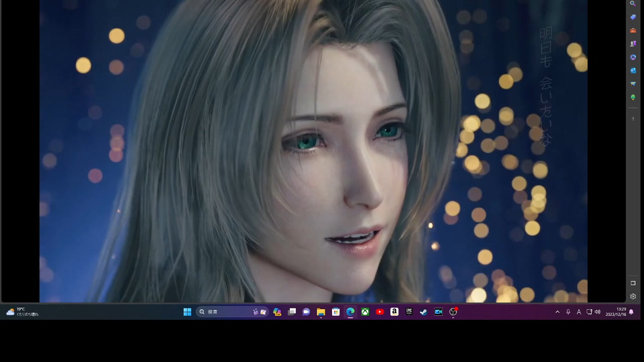Image resolution: width=644 pixels, height=362 pixels.
Task: Open Task View on the taskbar
Action: coord(292,312)
